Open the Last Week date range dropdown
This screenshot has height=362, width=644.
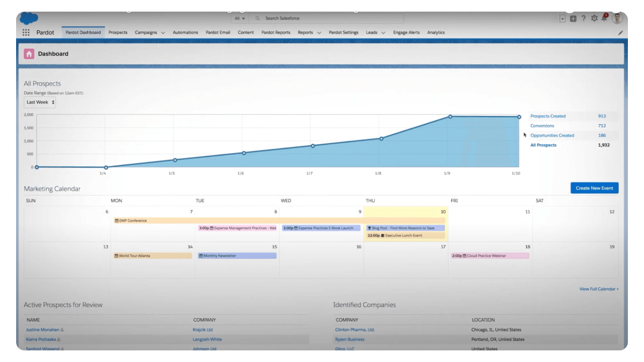click(x=40, y=102)
